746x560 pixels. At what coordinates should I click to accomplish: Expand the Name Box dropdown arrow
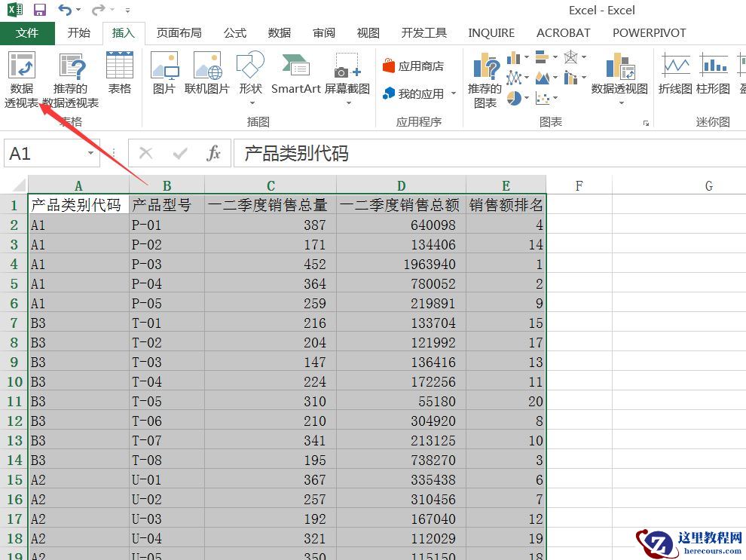[90, 154]
